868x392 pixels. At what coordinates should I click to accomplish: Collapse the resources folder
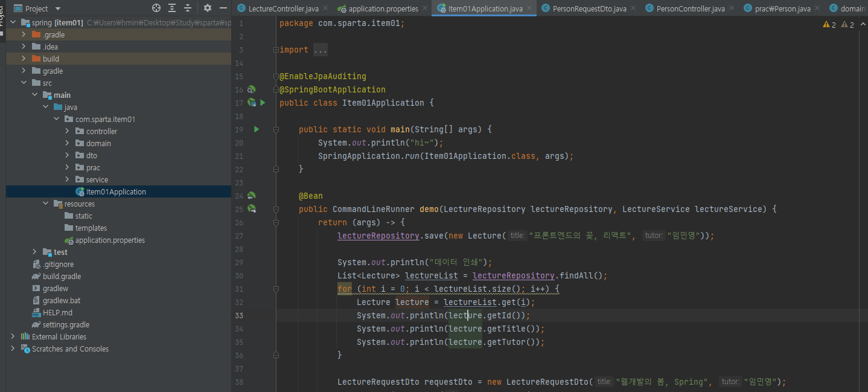click(x=46, y=204)
